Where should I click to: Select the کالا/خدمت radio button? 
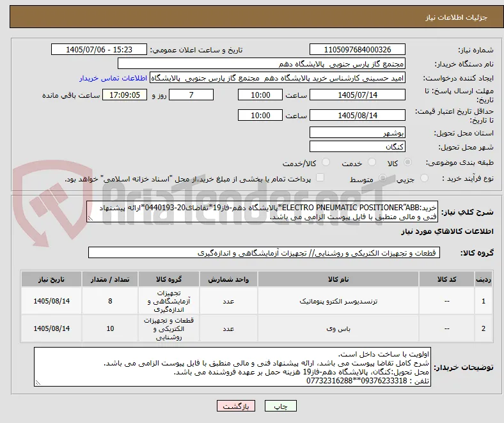click(326, 162)
